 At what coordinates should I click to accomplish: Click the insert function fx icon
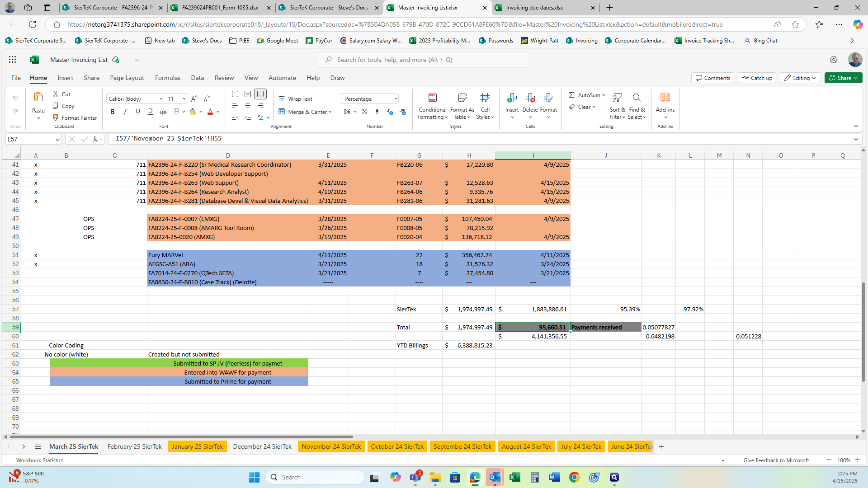pyautogui.click(x=95, y=139)
